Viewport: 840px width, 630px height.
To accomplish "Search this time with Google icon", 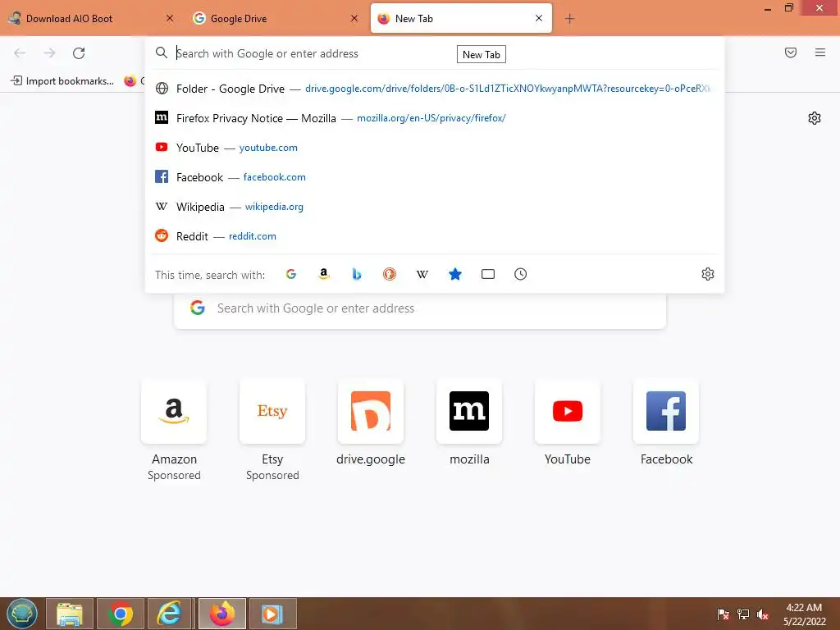I will [x=291, y=274].
